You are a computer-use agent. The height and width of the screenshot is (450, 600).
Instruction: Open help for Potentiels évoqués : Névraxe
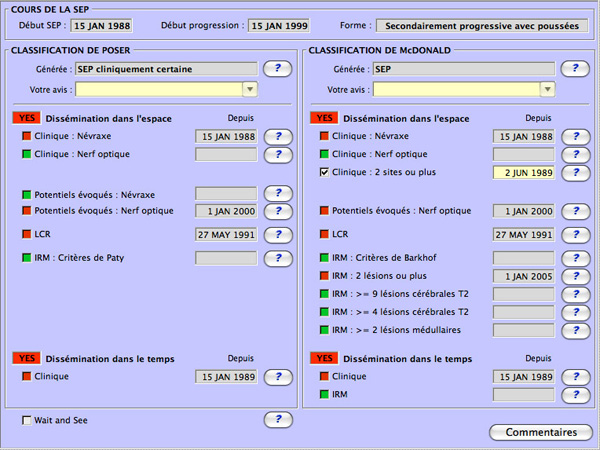tap(278, 193)
